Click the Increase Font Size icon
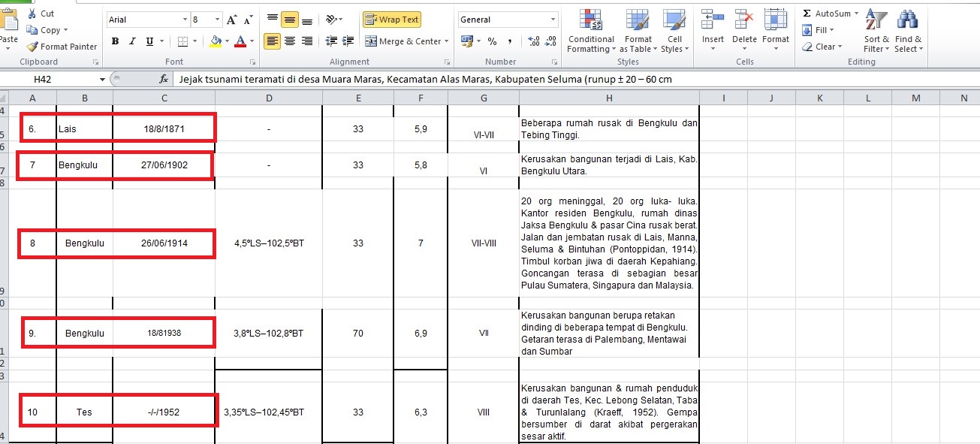980x444 pixels. point(232,20)
